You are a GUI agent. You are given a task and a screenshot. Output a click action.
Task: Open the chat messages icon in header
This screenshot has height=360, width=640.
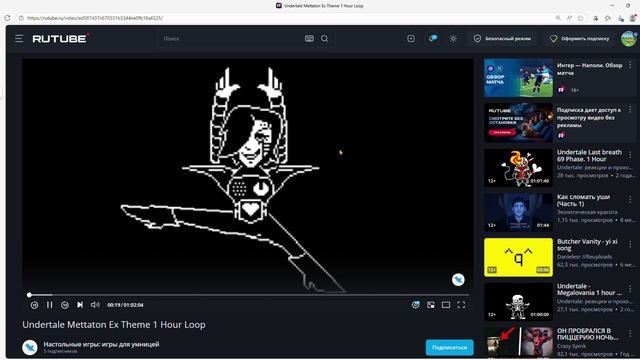point(433,38)
